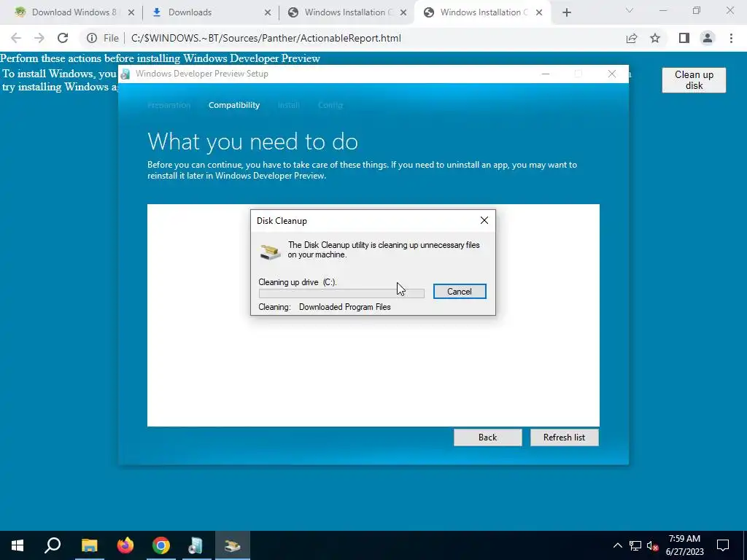Close the Disk Cleanup dialog
Screen dimensions: 747x560
click(484, 220)
